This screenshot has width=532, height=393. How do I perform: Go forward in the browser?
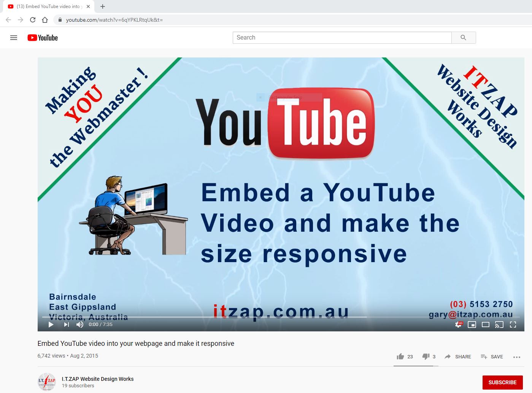[21, 20]
